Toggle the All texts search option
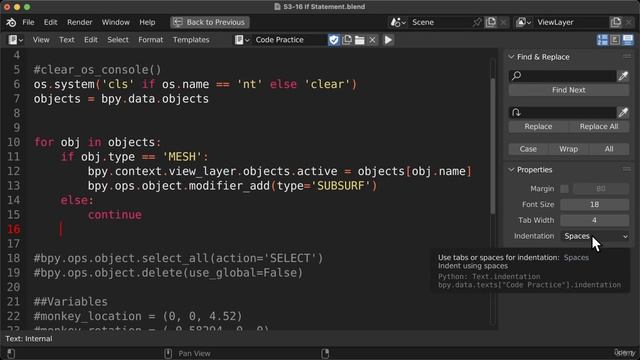 (609, 149)
